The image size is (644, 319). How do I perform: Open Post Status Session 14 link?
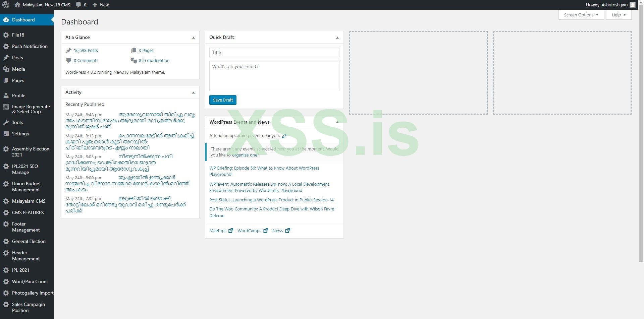[271, 200]
